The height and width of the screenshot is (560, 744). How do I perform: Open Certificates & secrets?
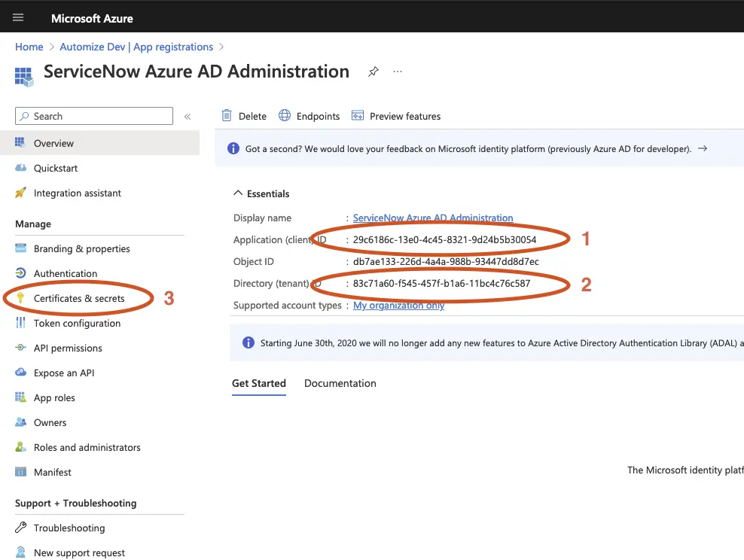tap(79, 299)
